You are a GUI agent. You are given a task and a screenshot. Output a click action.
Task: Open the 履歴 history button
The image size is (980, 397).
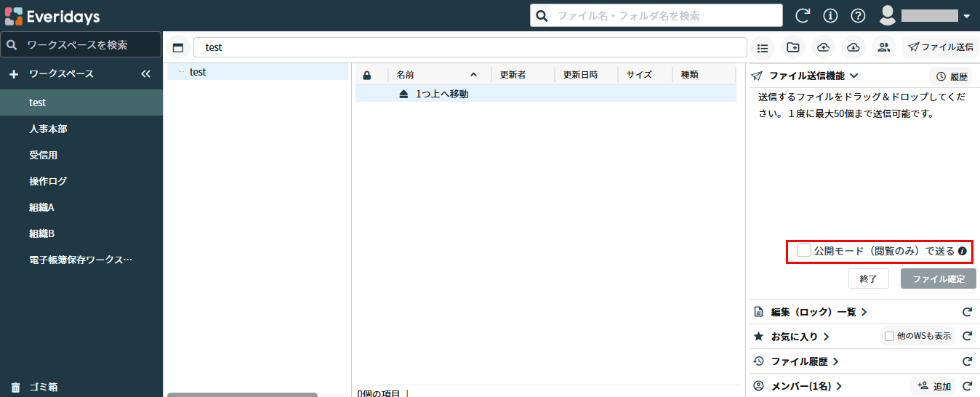951,76
